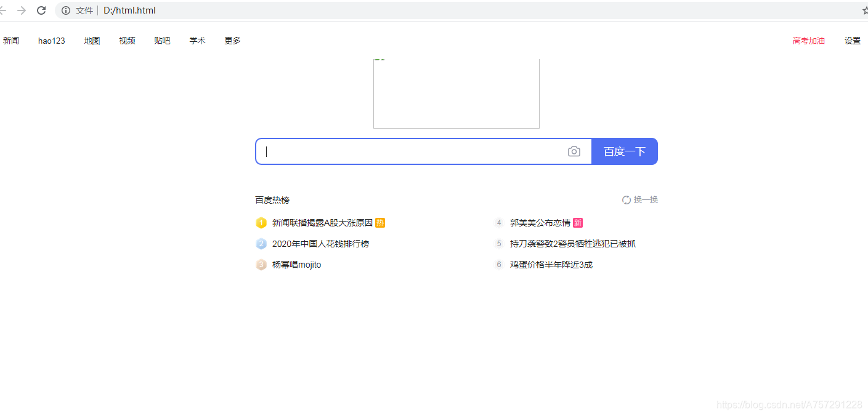Click the 百度一下 search button
The image size is (868, 416).
pos(625,151)
